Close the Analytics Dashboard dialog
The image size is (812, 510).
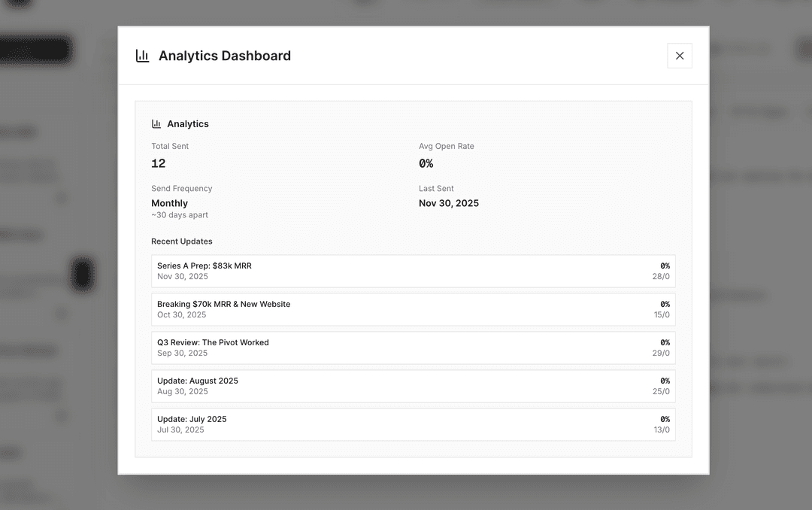point(680,55)
